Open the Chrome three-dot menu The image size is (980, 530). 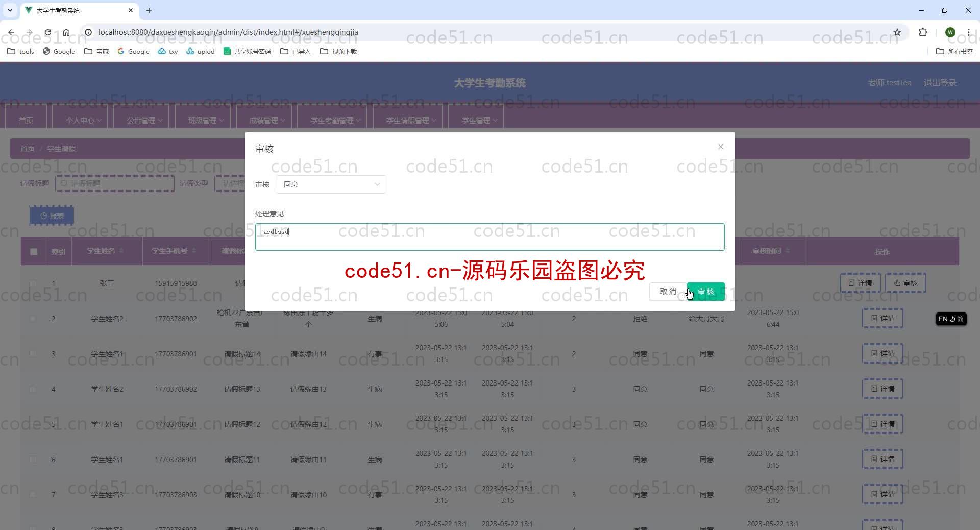(968, 32)
